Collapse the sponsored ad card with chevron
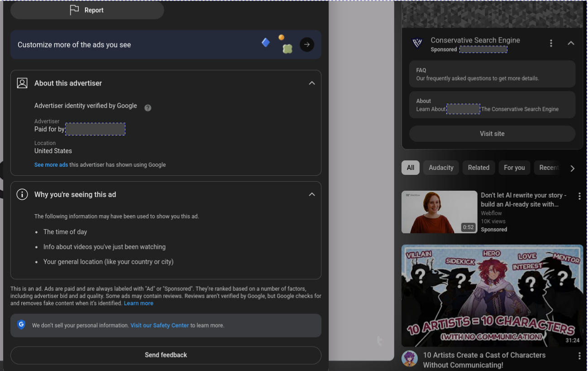The height and width of the screenshot is (371, 588). 571,43
